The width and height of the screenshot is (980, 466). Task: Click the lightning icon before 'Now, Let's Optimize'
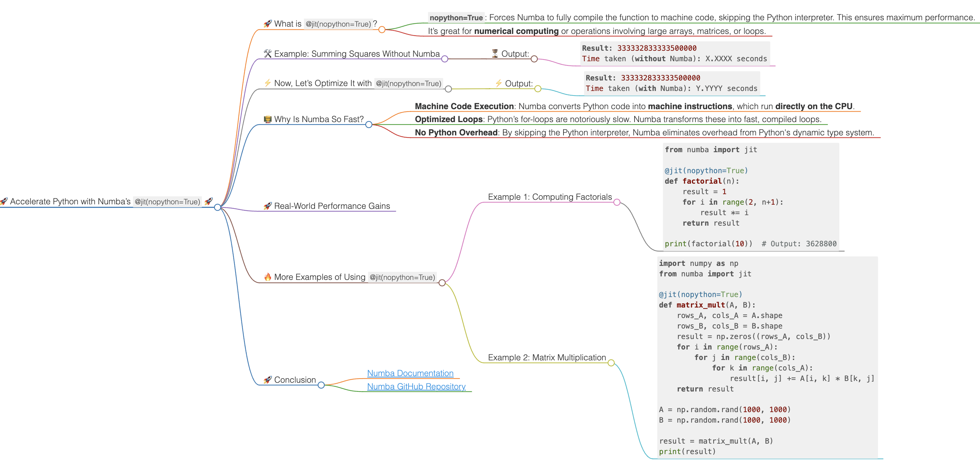pos(267,83)
